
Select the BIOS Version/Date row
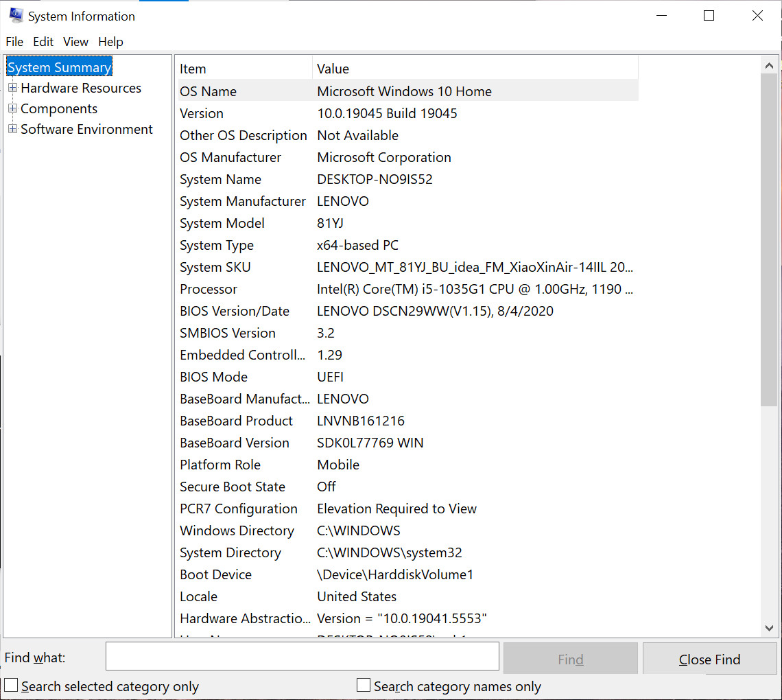click(x=408, y=311)
